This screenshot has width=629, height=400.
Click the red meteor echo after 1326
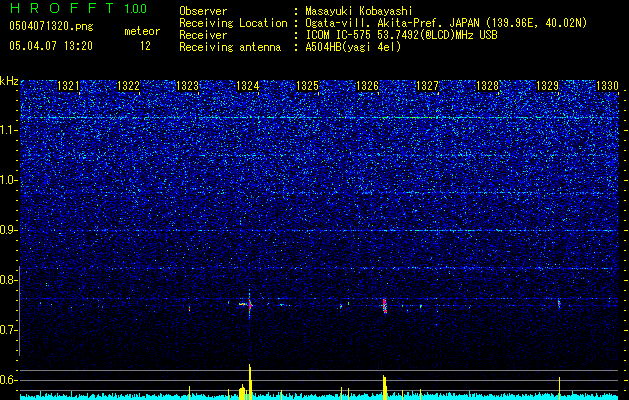[x=384, y=306]
